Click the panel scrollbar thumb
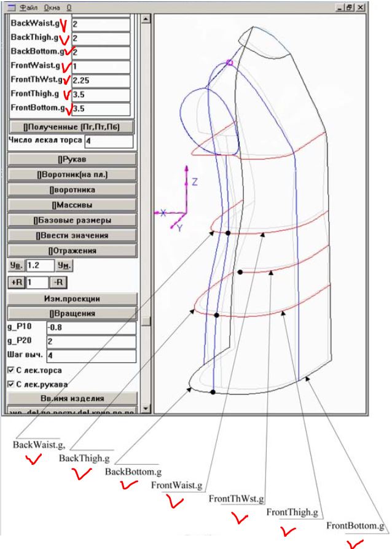 (x=146, y=321)
